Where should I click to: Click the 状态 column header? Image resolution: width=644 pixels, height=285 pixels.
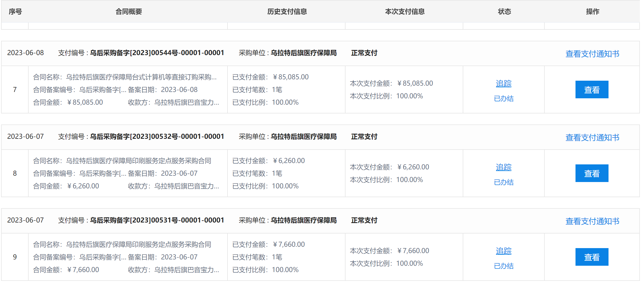click(x=504, y=12)
